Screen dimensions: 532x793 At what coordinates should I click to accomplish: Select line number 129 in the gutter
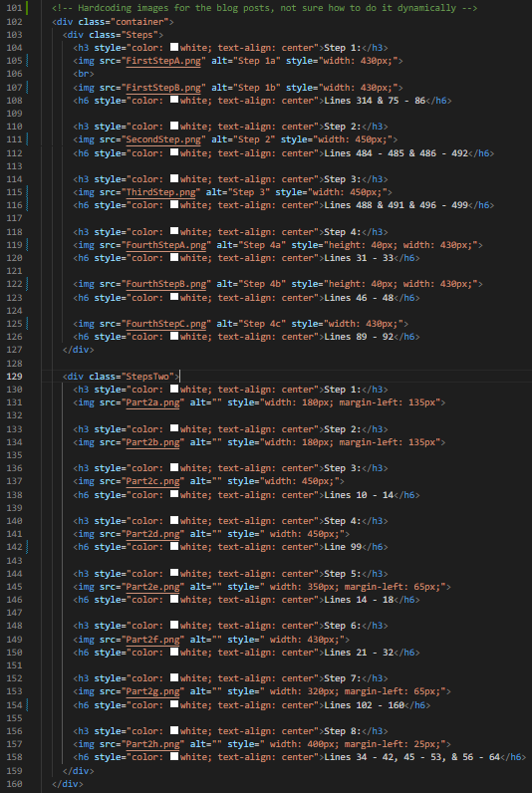tap(14, 377)
